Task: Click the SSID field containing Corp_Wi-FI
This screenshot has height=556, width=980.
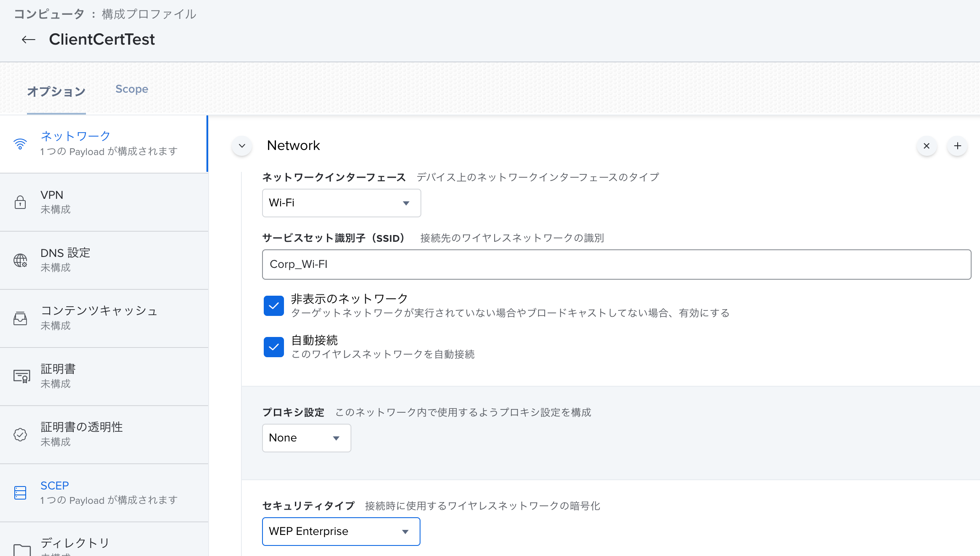Action: point(616,265)
